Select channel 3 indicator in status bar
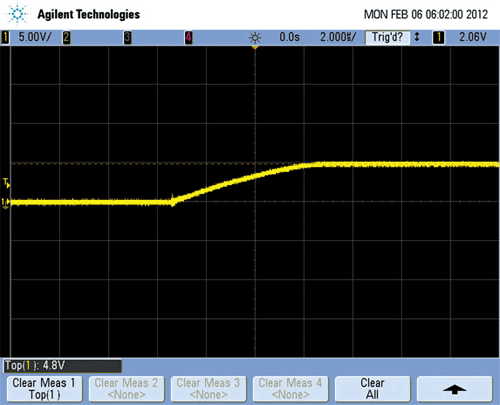 click(128, 37)
